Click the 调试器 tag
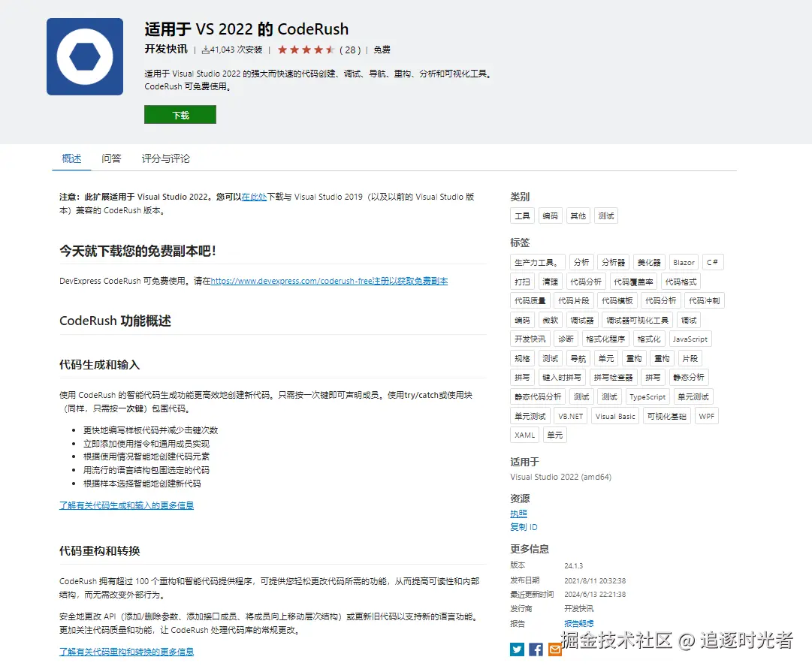812x669 pixels. point(582,320)
